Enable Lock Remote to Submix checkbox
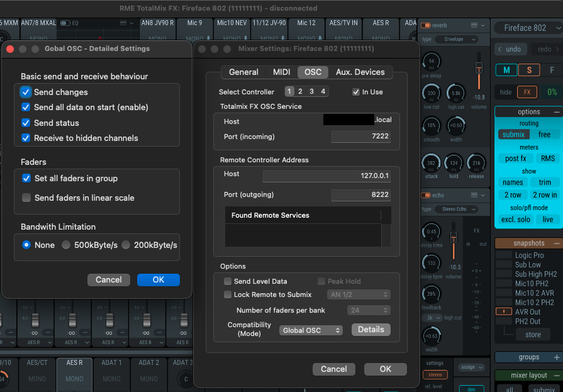This screenshot has width=563, height=392. [x=228, y=294]
